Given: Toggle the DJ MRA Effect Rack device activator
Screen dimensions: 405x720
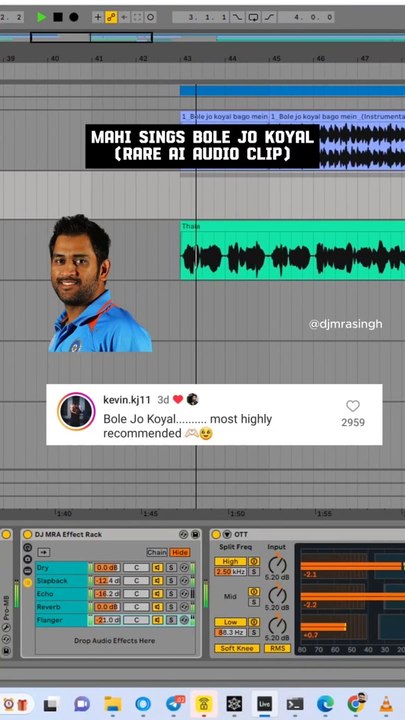Looking at the screenshot, I should [28, 534].
